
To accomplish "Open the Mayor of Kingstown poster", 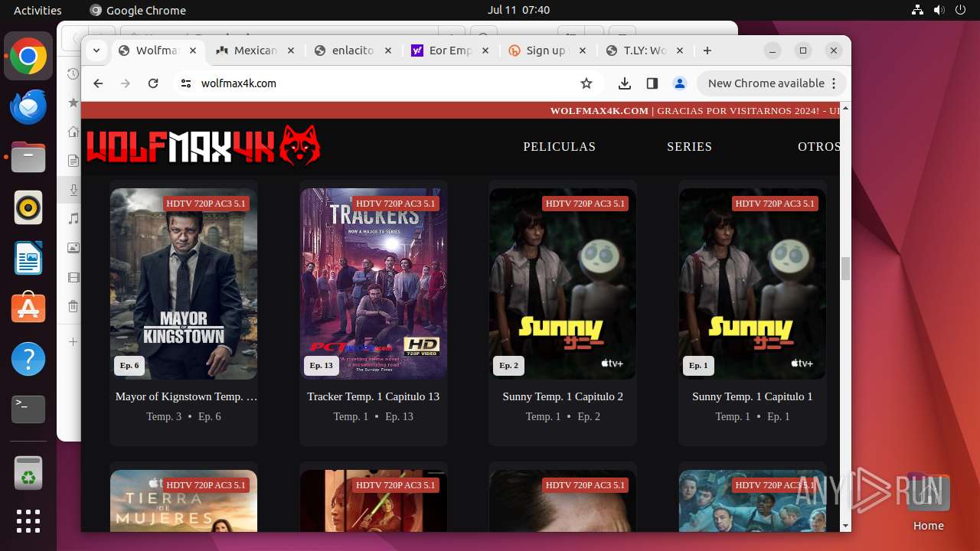I will (x=184, y=284).
